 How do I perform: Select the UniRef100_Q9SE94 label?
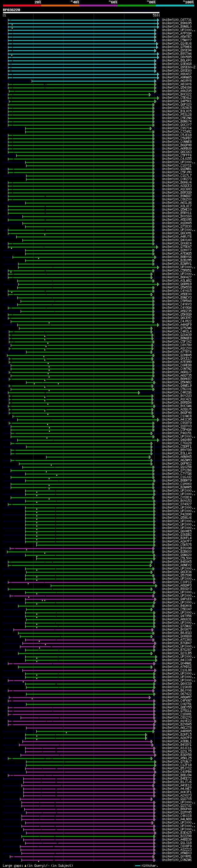pos(176,50)
